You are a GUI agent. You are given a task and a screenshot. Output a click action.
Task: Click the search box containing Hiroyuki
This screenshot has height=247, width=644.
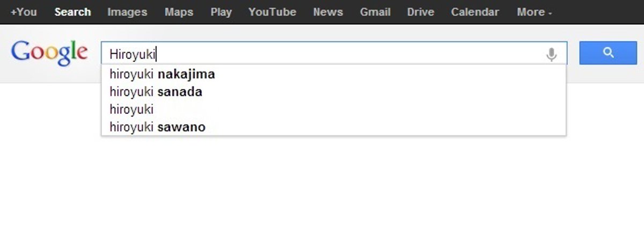pos(322,54)
